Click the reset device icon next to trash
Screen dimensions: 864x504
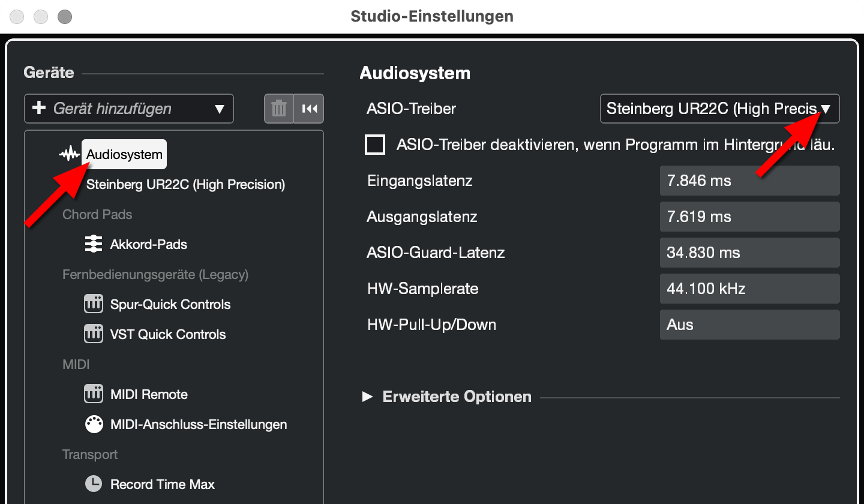tap(308, 109)
